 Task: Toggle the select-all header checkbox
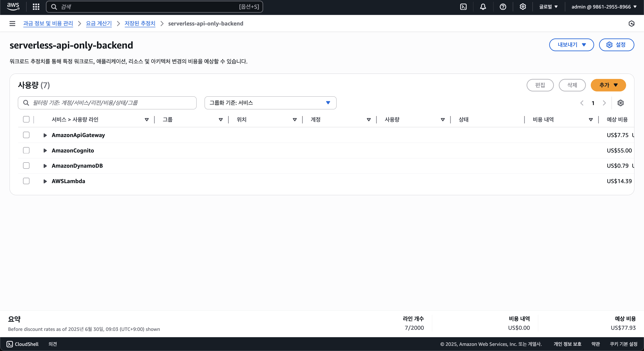click(26, 120)
